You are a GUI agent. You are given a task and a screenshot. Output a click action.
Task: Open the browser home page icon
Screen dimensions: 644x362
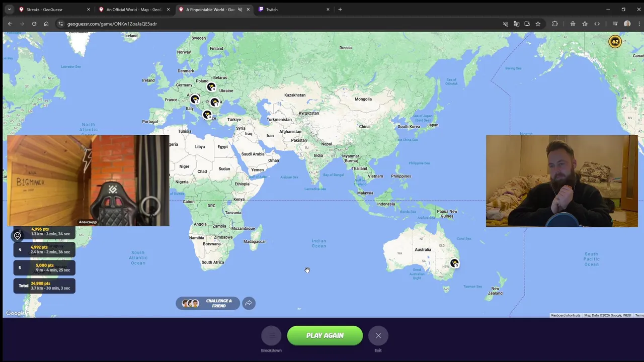tap(46, 24)
